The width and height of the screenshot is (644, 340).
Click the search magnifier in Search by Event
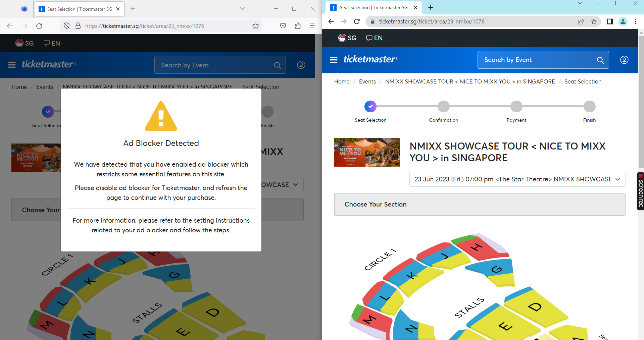point(600,60)
